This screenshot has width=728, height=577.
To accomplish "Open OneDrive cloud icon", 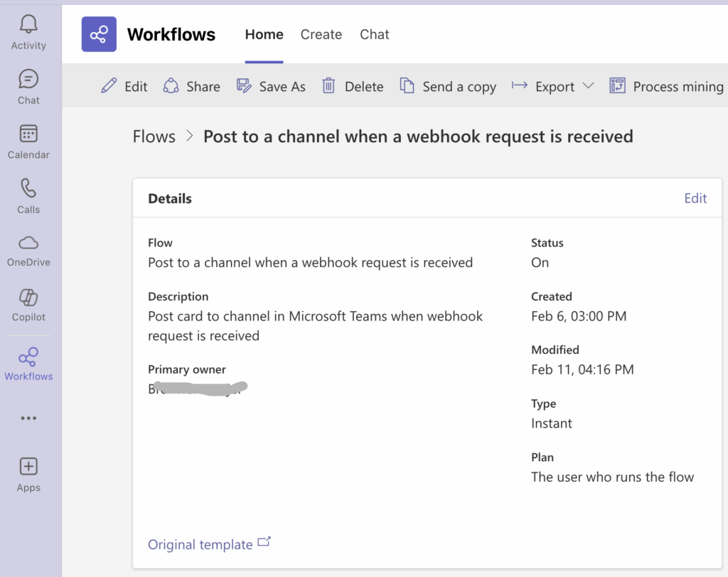I will (28, 244).
